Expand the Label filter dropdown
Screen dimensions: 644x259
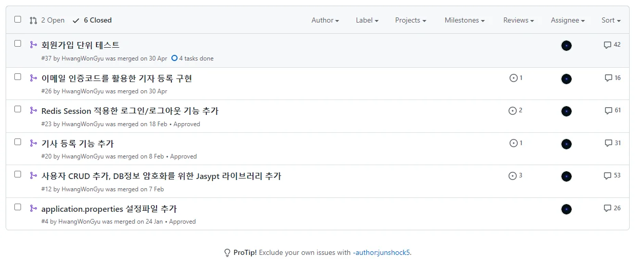[x=367, y=21]
